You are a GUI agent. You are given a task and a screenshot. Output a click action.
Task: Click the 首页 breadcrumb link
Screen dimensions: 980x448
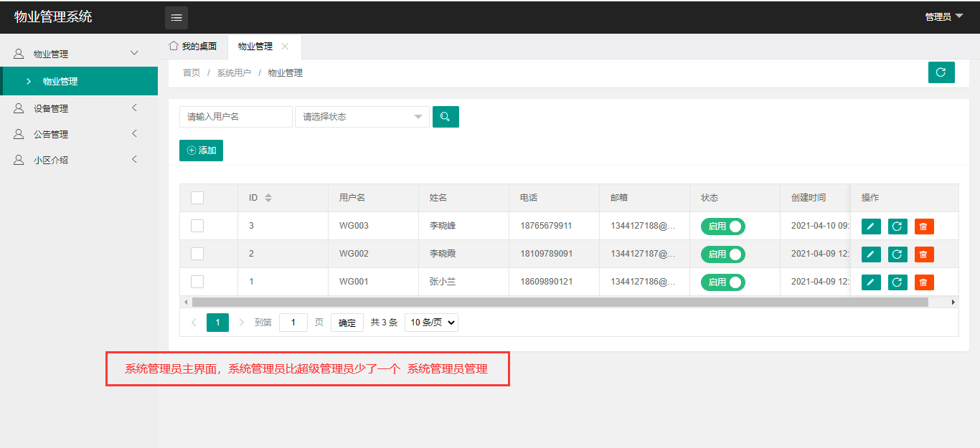click(192, 73)
